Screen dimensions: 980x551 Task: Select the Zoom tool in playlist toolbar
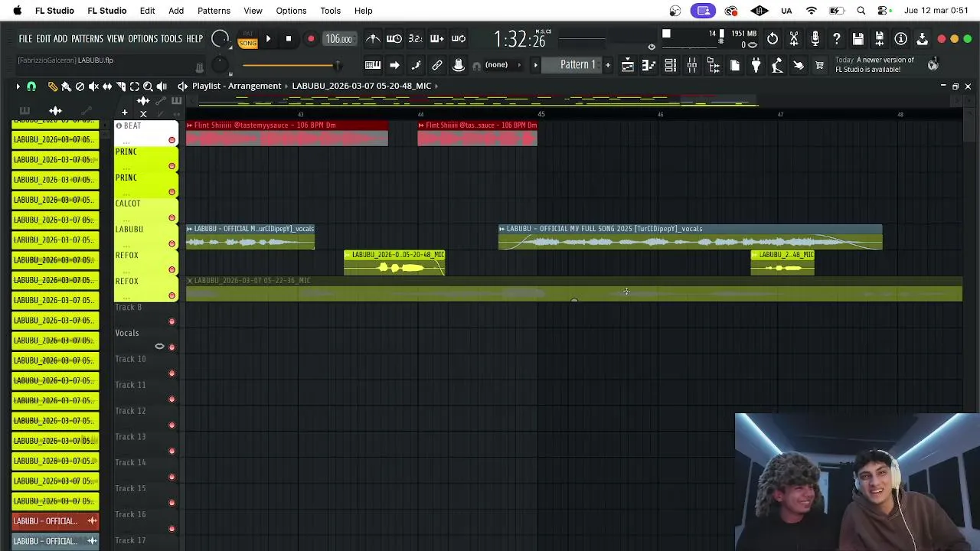(x=149, y=86)
